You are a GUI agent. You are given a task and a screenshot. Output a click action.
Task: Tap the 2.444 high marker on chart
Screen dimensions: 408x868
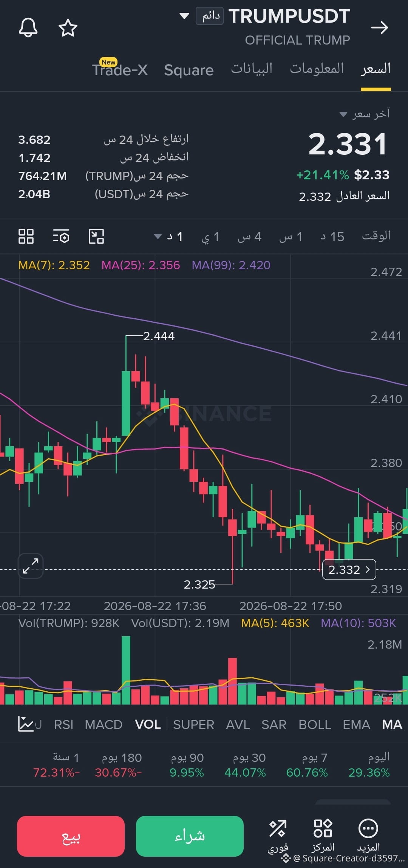159,336
